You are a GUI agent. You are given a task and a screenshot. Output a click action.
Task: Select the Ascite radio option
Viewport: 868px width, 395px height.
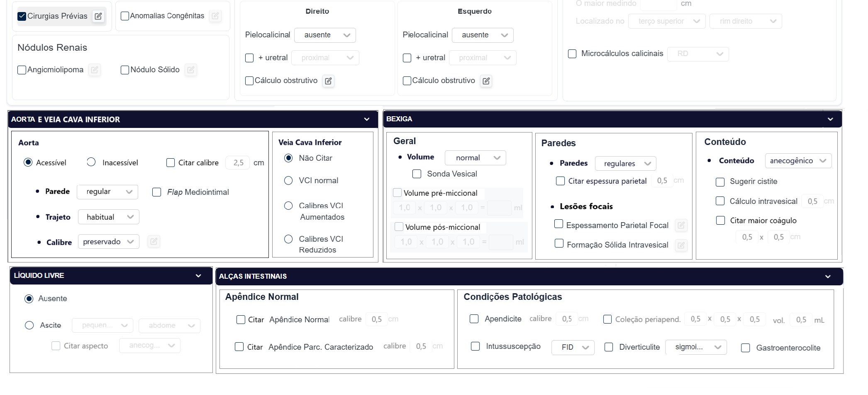point(29,325)
